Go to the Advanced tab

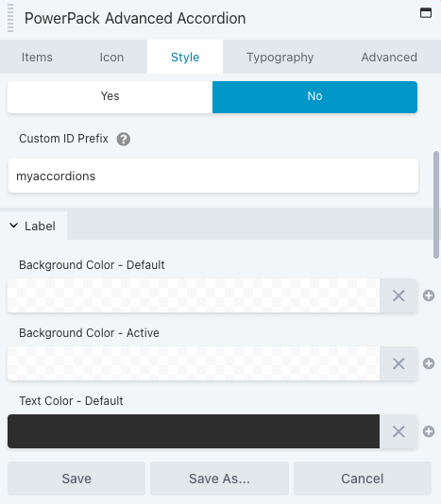(x=389, y=57)
